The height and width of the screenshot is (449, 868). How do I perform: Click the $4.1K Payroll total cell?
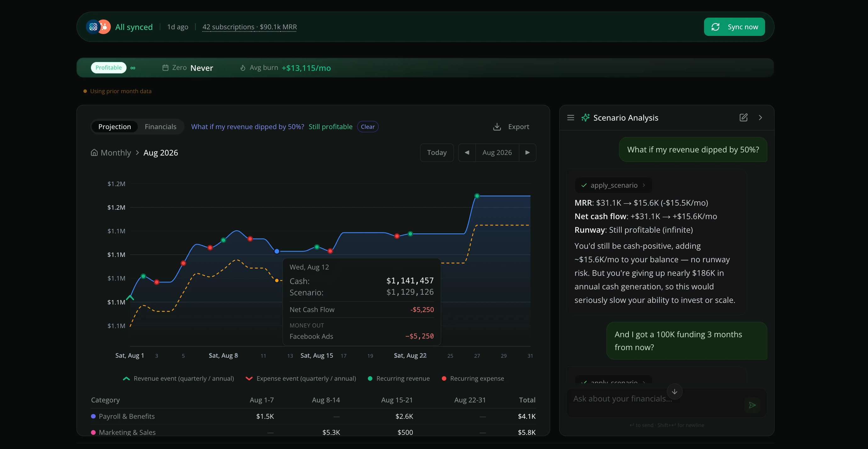(527, 416)
